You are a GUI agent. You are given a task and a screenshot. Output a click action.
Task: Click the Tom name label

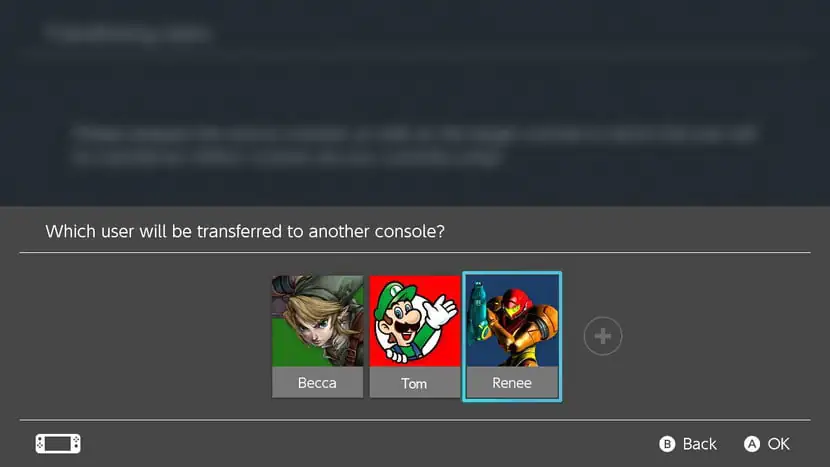[x=414, y=383]
